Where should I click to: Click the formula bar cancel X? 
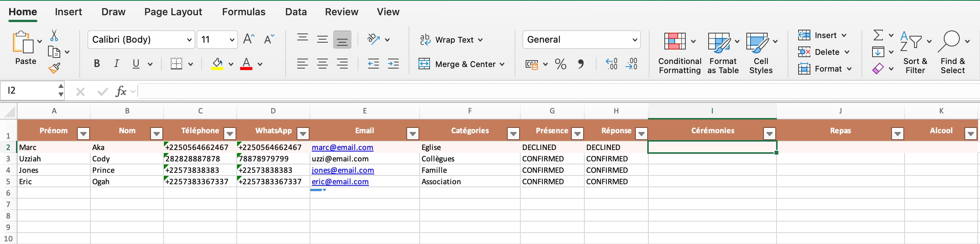(x=80, y=91)
